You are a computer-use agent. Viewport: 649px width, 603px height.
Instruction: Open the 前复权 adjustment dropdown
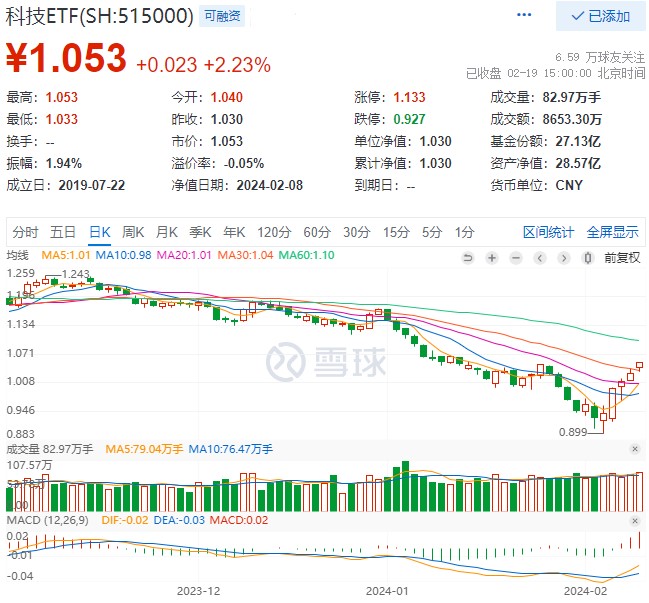(x=622, y=258)
